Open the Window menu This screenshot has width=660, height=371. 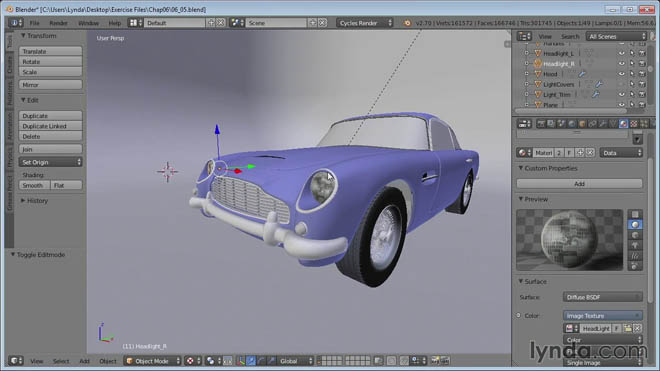pyautogui.click(x=88, y=23)
